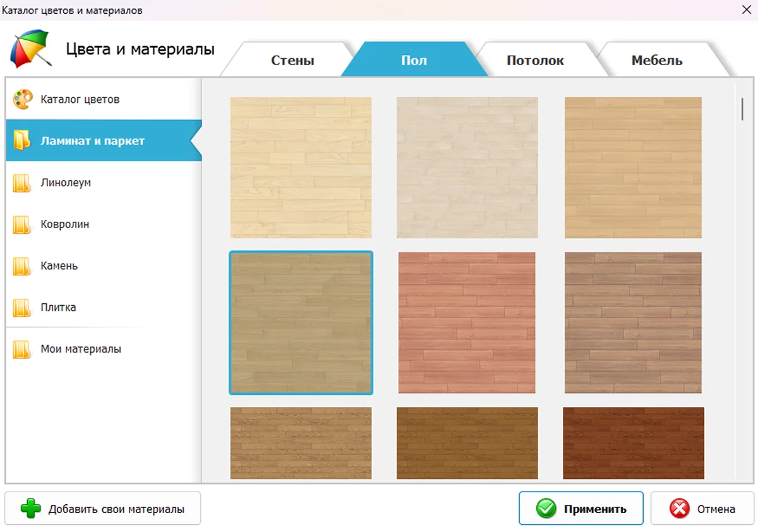Select the medium brown parquet in bottom row
Image resolution: width=758 pixels, height=532 pixels.
pos(301,443)
